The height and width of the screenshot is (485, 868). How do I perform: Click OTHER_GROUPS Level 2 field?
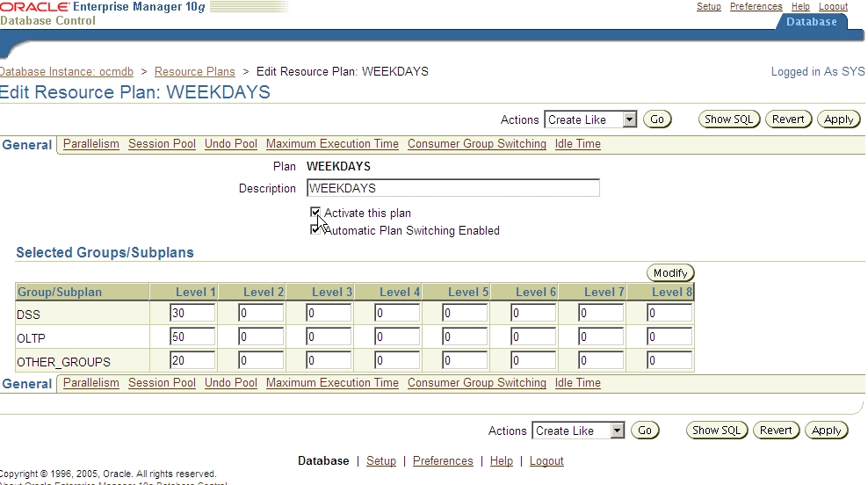261,360
